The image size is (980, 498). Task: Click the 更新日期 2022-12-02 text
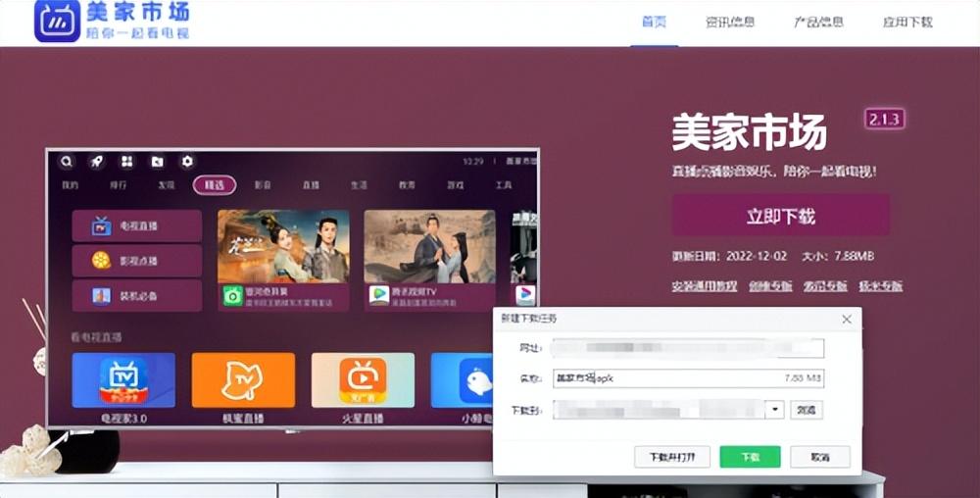point(729,256)
